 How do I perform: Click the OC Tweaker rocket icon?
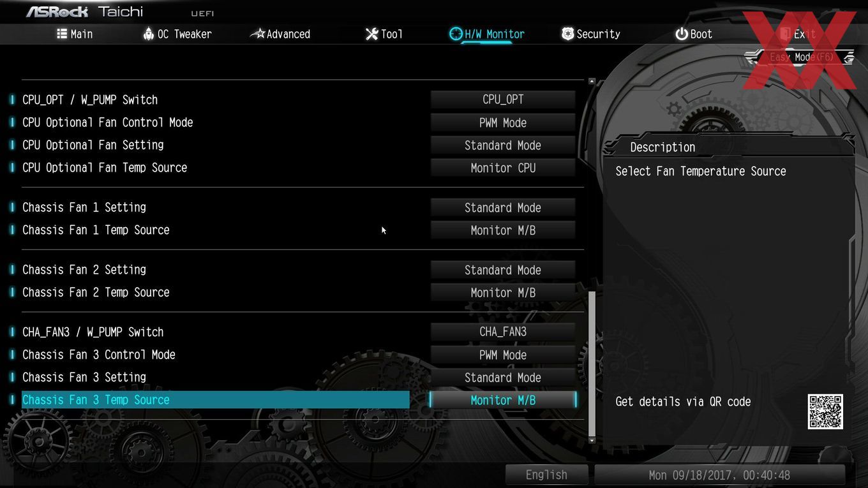148,34
